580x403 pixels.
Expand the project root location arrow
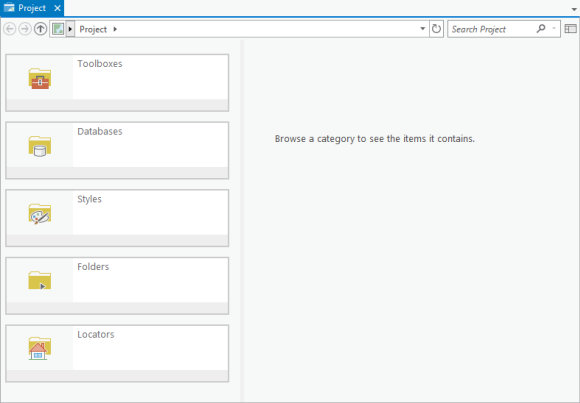(x=70, y=29)
